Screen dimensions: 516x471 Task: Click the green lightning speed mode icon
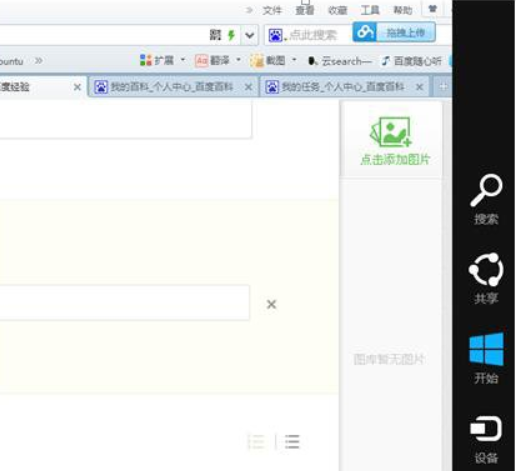231,35
